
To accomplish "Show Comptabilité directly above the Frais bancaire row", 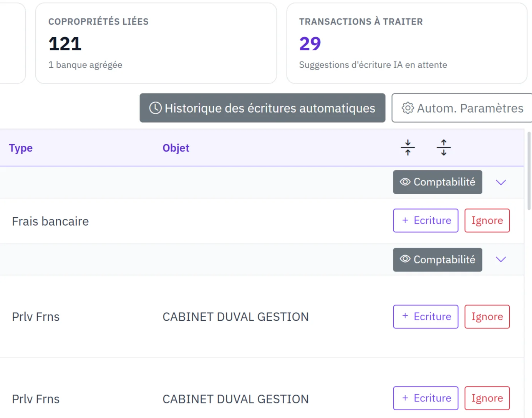I will [438, 182].
